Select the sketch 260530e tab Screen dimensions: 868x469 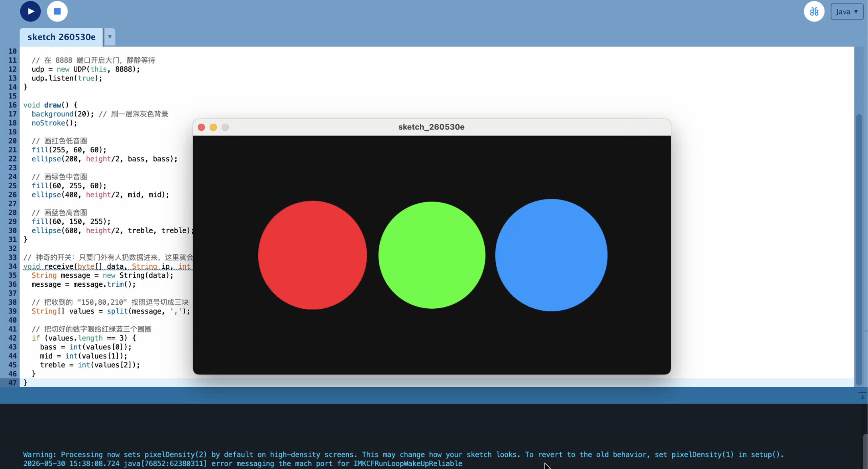(61, 37)
